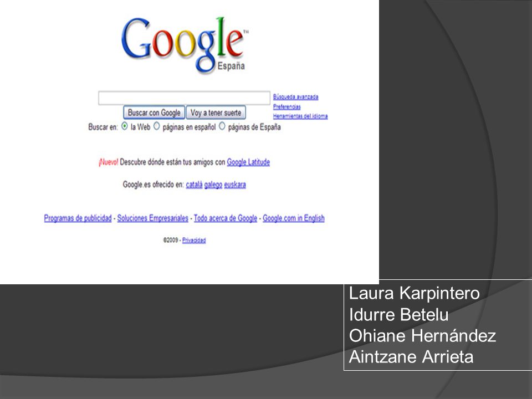Click the Voy a tener suerte button
532x399 pixels.
216,112
